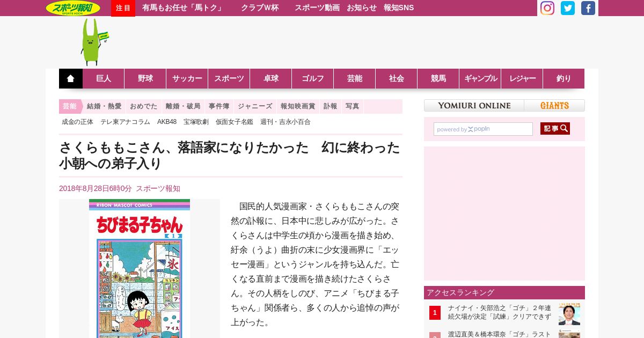Click the スポーツ報知 source link under headline
The image size is (644, 338).
(158, 188)
